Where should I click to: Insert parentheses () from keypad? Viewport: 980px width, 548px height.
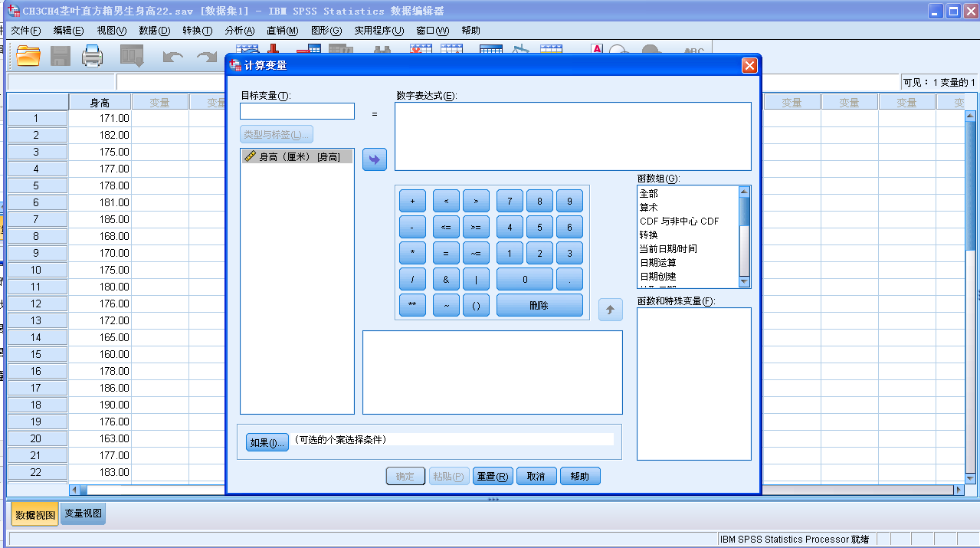[476, 305]
